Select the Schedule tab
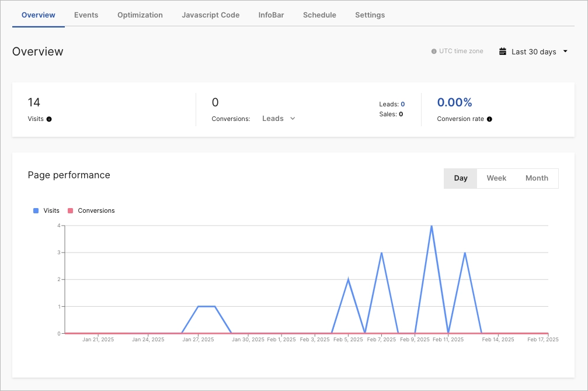The image size is (588, 391). click(x=319, y=15)
